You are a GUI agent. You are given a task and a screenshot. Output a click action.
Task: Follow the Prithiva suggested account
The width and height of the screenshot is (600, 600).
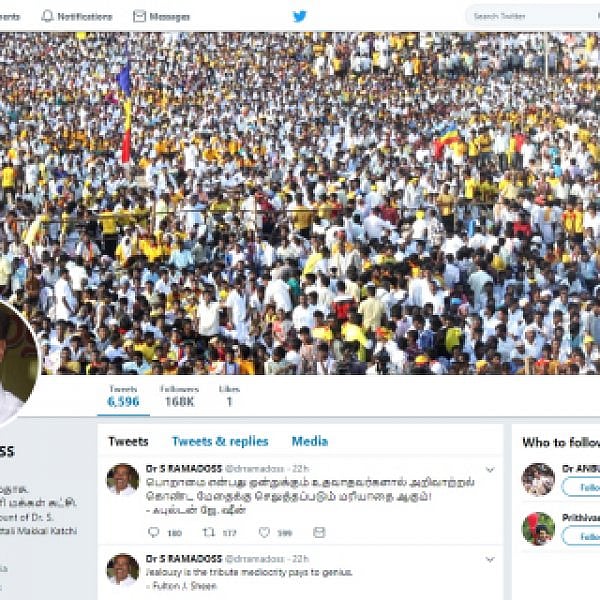coord(581,536)
